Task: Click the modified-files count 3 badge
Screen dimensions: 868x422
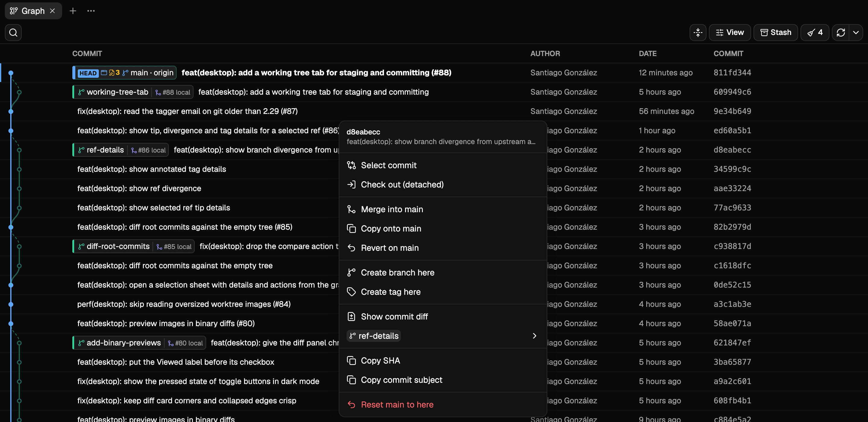Action: [114, 73]
